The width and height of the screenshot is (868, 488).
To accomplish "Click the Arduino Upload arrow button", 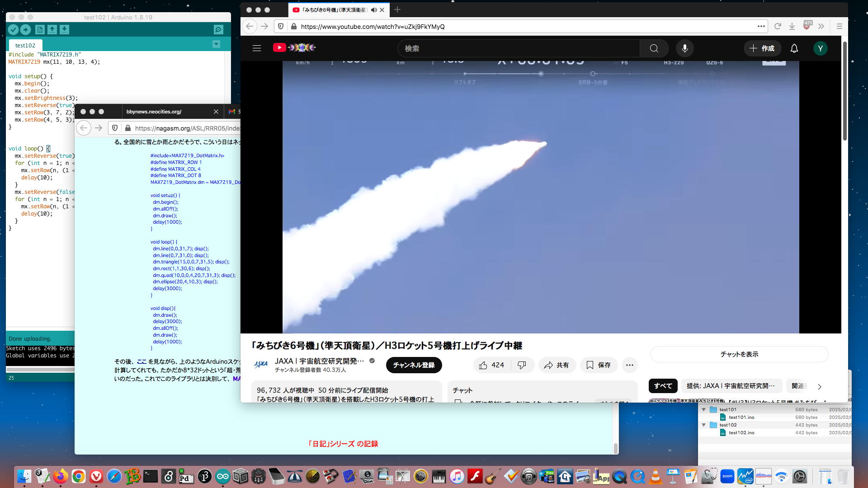I will click(x=25, y=30).
